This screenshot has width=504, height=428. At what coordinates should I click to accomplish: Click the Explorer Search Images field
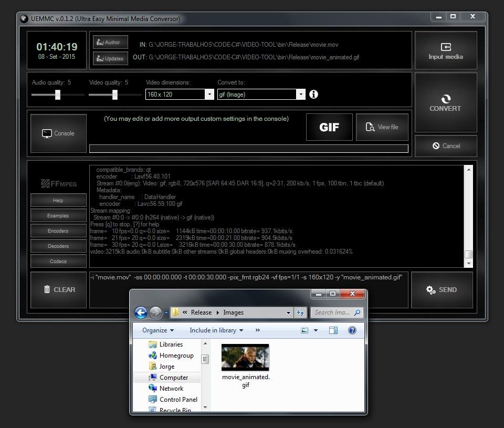(x=336, y=312)
